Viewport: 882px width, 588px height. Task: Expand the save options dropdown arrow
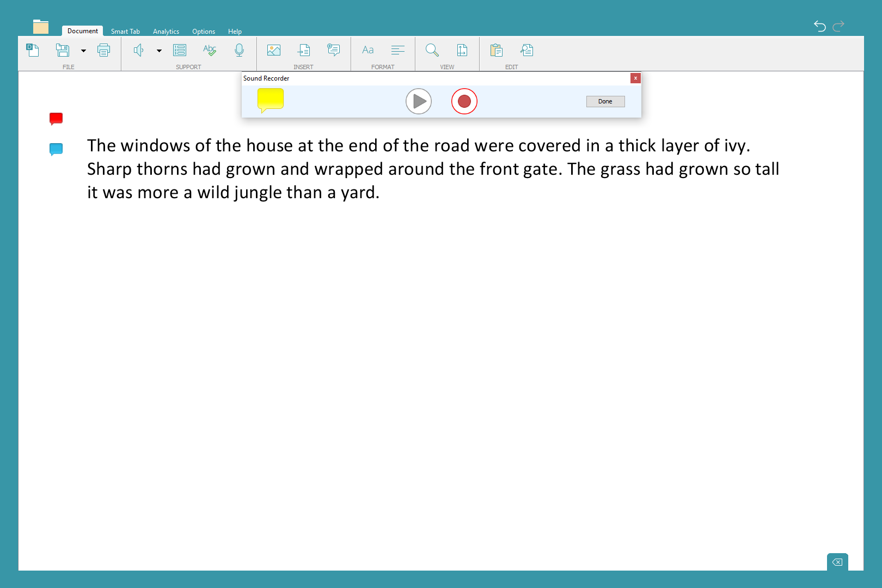tap(83, 51)
